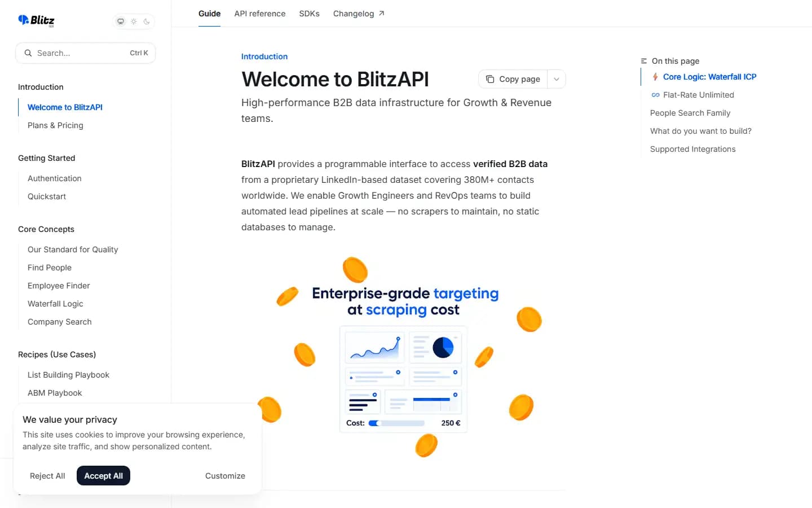Image resolution: width=812 pixels, height=508 pixels.
Task: Open Our Standard for Quality
Action: [x=73, y=249]
